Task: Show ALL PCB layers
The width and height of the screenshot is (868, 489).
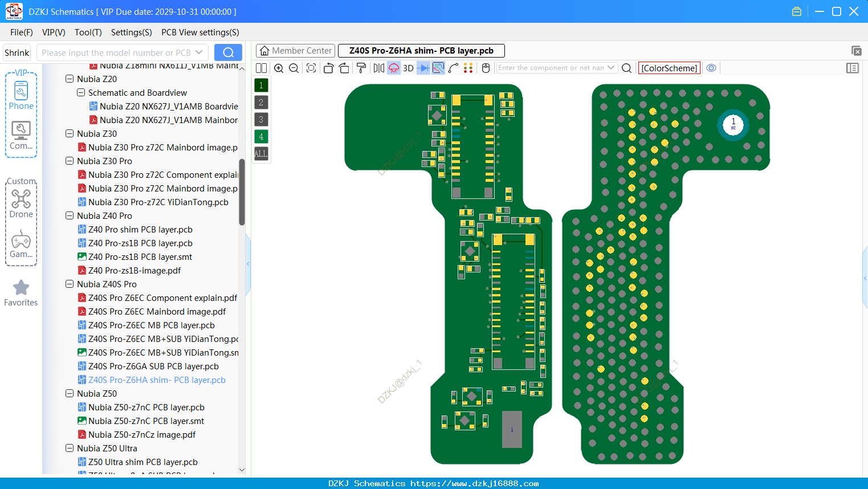Action: 261,154
